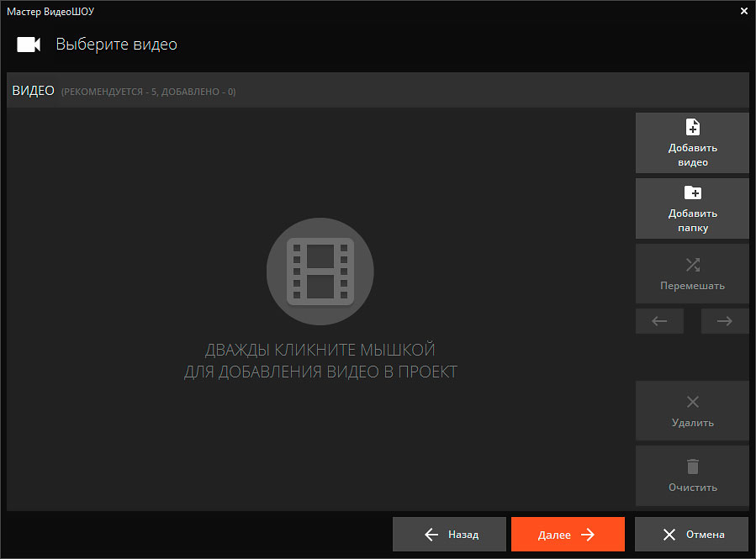Close the Мастер ВидеоШОУ window
The height and width of the screenshot is (559, 756).
(743, 11)
